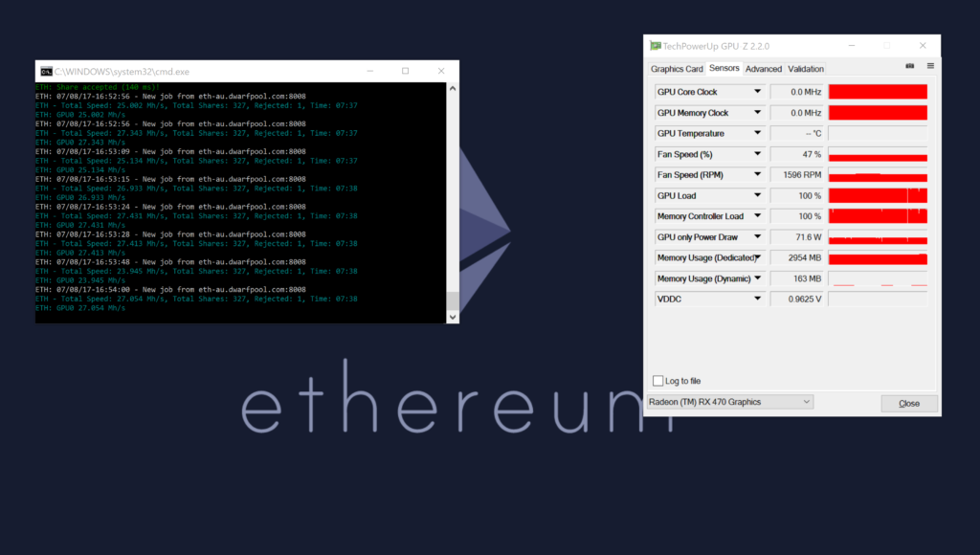Open the Advanced tab

point(763,69)
